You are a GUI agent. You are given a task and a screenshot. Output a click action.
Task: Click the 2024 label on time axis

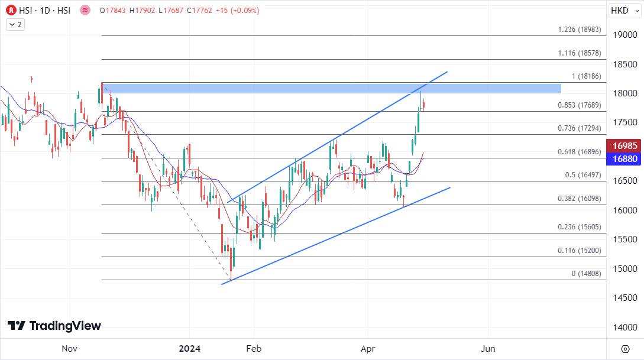(x=189, y=349)
